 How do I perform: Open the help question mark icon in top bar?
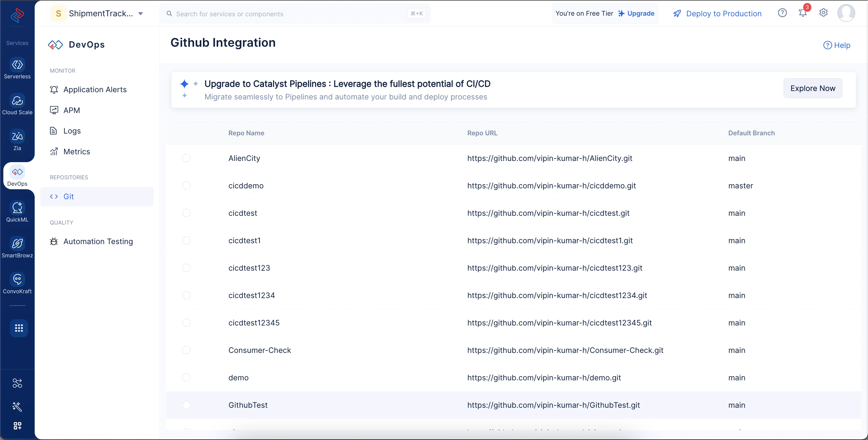point(782,13)
